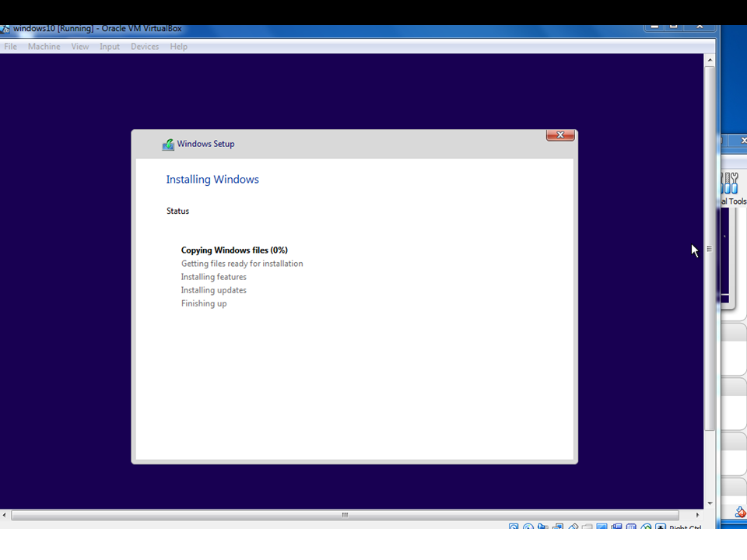Click the right vertical scrollbar down arrow

[709, 503]
